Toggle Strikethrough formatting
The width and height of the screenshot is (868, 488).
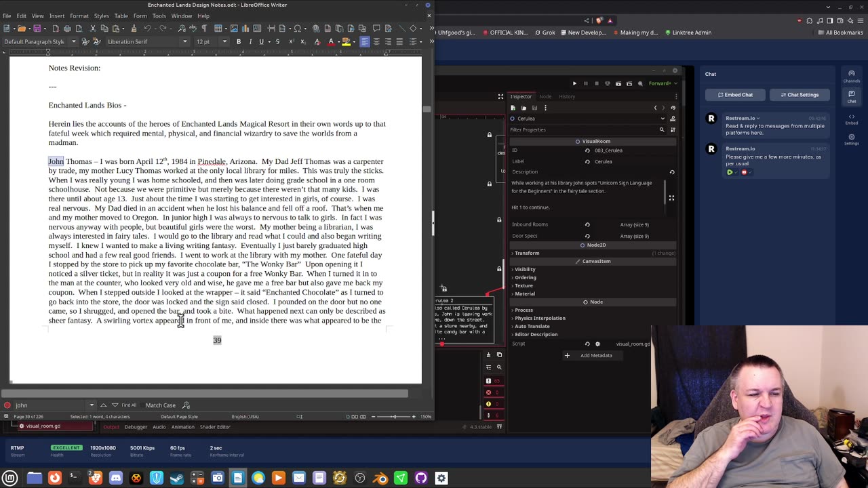click(277, 41)
